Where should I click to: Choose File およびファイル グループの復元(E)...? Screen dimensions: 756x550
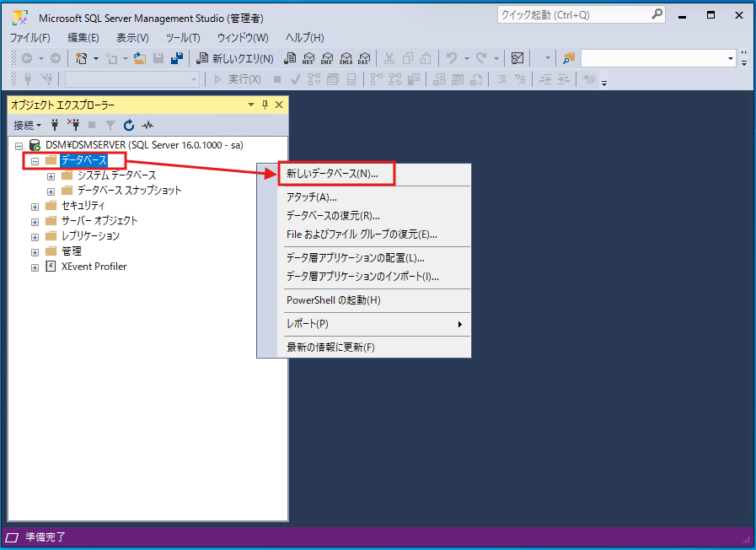coord(362,235)
